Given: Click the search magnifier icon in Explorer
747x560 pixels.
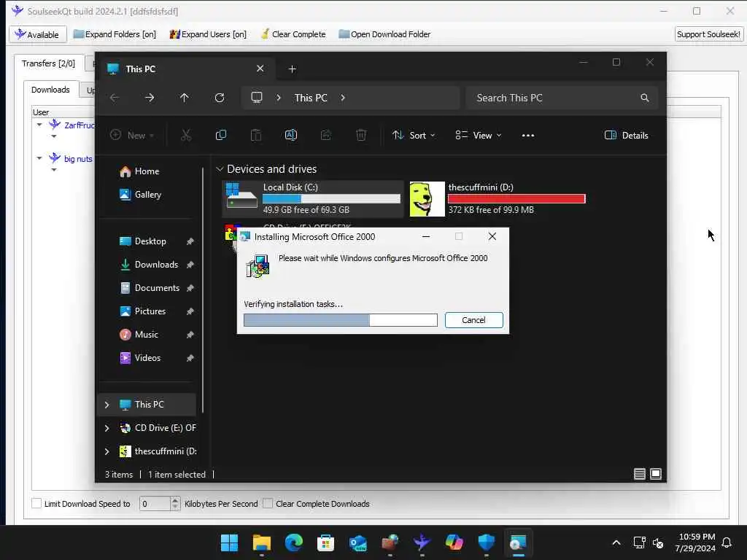Looking at the screenshot, I should coord(645,98).
